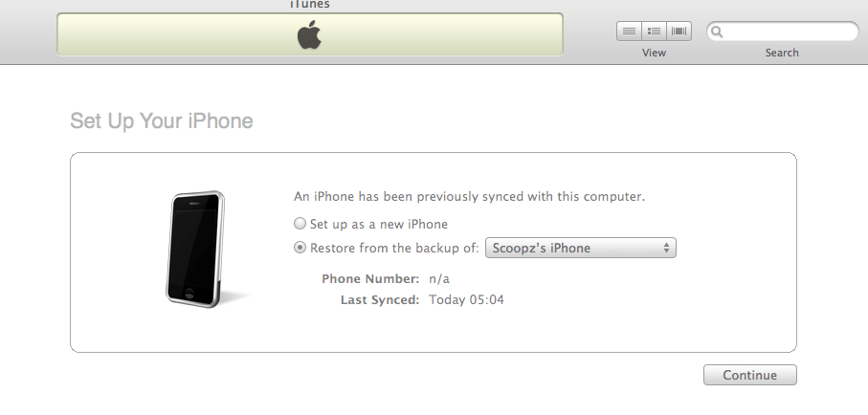
Task: Select "Set up as a new iPhone"
Action: [300, 225]
